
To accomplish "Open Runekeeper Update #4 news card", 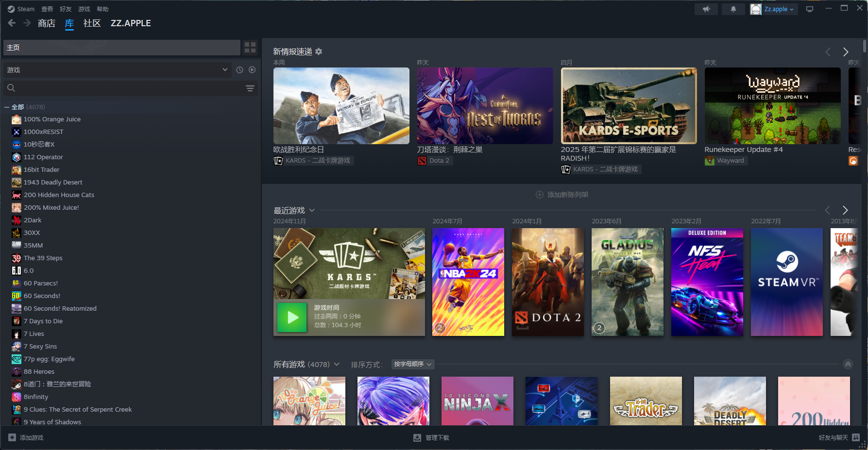I will [x=773, y=106].
